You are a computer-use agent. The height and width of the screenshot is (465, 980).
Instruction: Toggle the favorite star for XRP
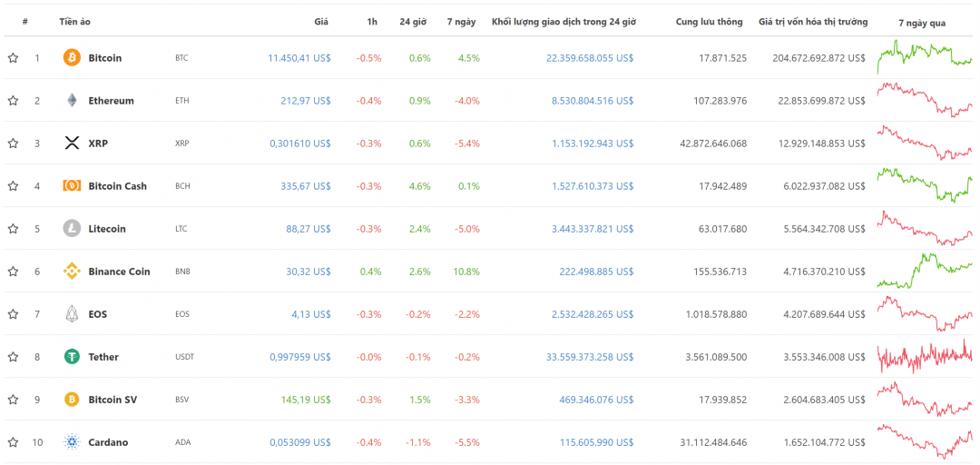(x=13, y=143)
